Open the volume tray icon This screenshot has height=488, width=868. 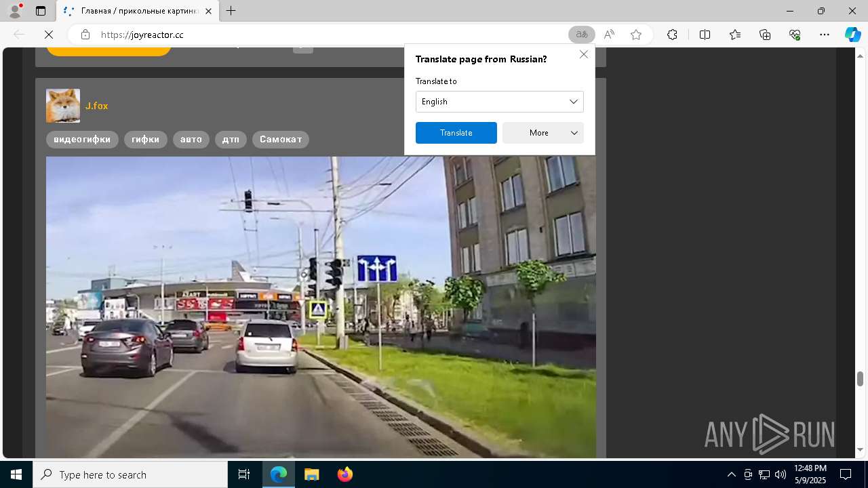[781, 474]
